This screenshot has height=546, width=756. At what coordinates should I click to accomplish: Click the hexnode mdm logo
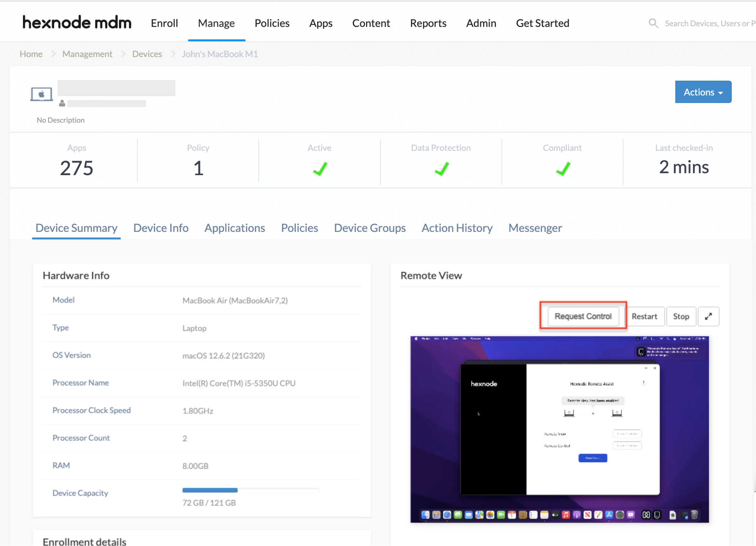[77, 23]
